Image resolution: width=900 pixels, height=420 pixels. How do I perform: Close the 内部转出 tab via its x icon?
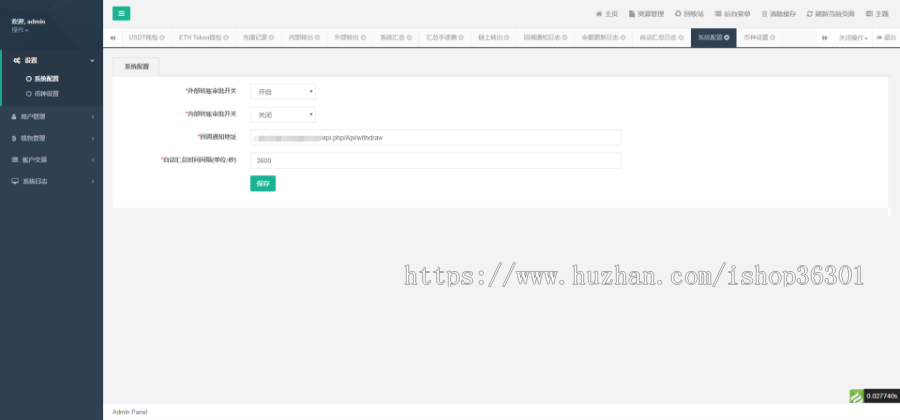coord(317,37)
